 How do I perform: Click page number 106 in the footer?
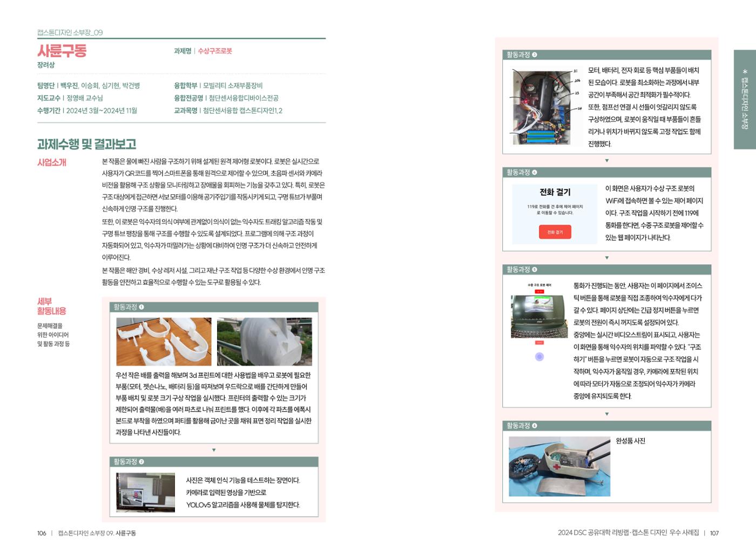42,533
